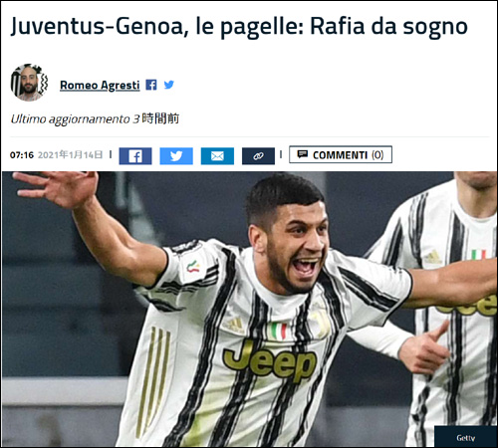Click the speech bubble icon in COMMENTI
The height and width of the screenshot is (448, 498).
tap(302, 154)
